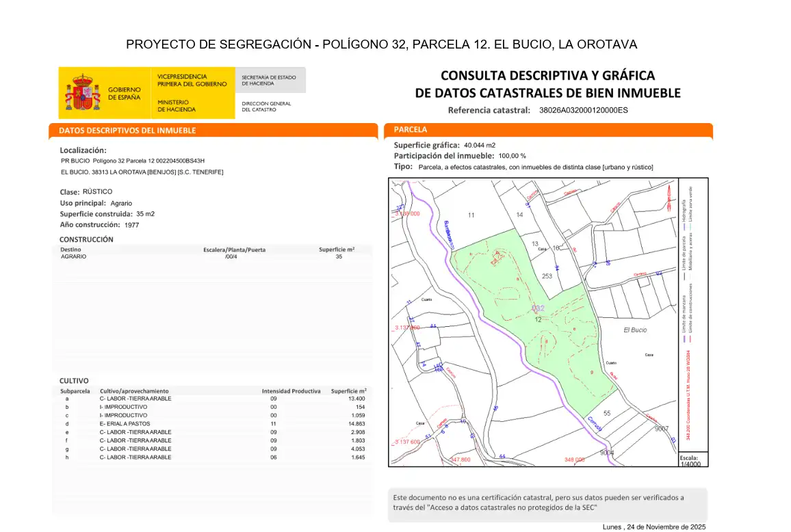The image size is (791, 532).
Task: Click the Spanish coat of arms logo
Action: [x=83, y=93]
